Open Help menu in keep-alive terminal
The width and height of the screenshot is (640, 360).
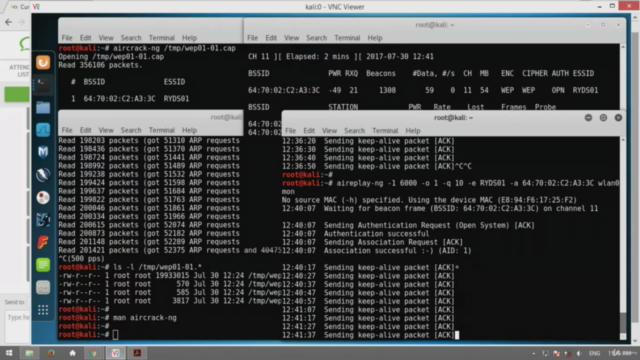coord(413,131)
